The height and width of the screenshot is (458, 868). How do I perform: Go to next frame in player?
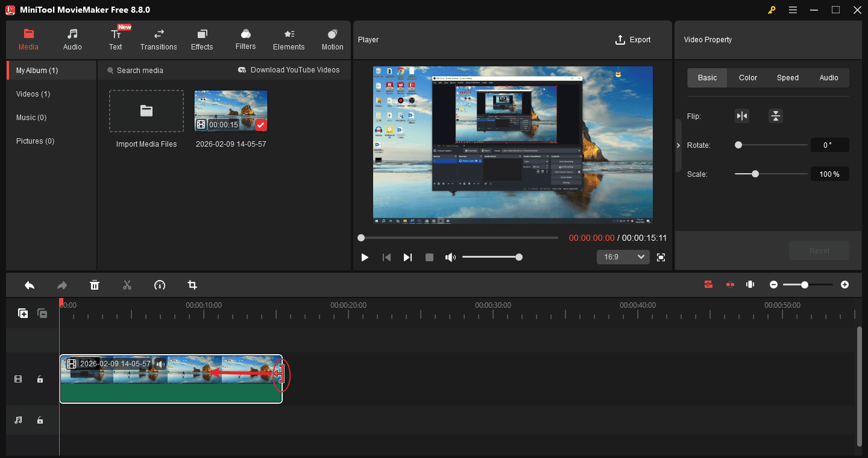pos(407,257)
